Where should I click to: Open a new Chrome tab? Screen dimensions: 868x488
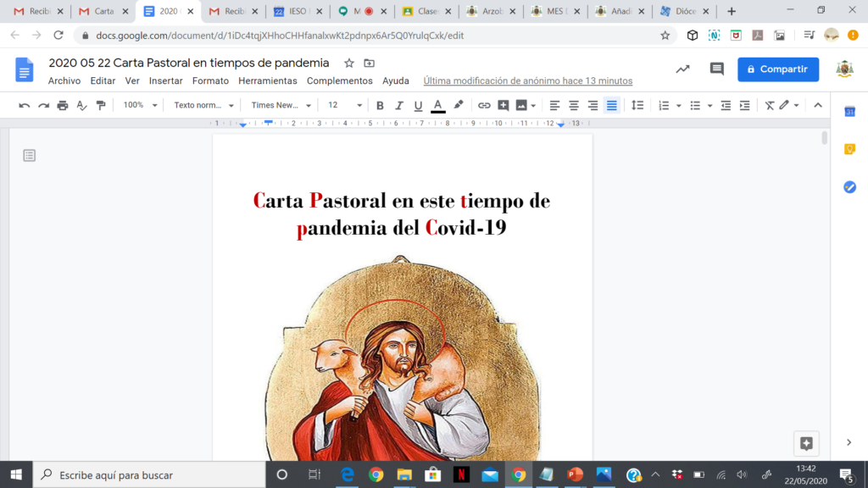tap(732, 11)
